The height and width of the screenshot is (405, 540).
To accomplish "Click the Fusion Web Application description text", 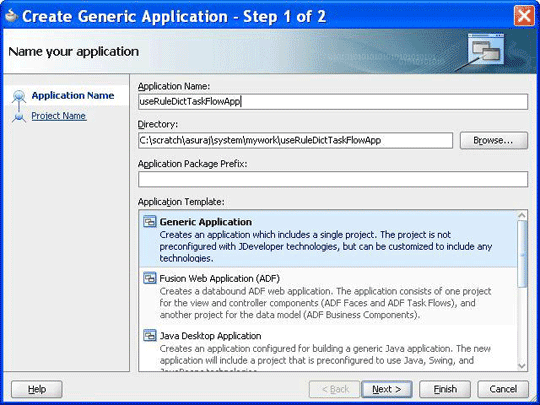I will click(325, 303).
